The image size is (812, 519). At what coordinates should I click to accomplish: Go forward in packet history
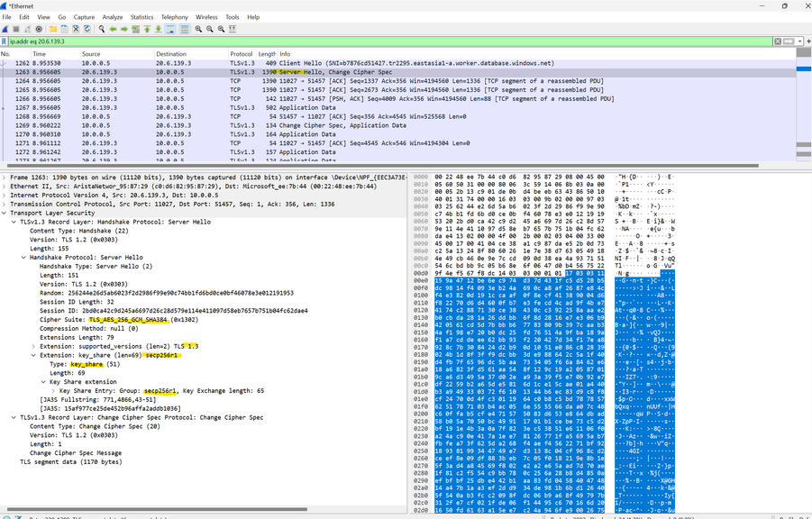tap(124, 29)
